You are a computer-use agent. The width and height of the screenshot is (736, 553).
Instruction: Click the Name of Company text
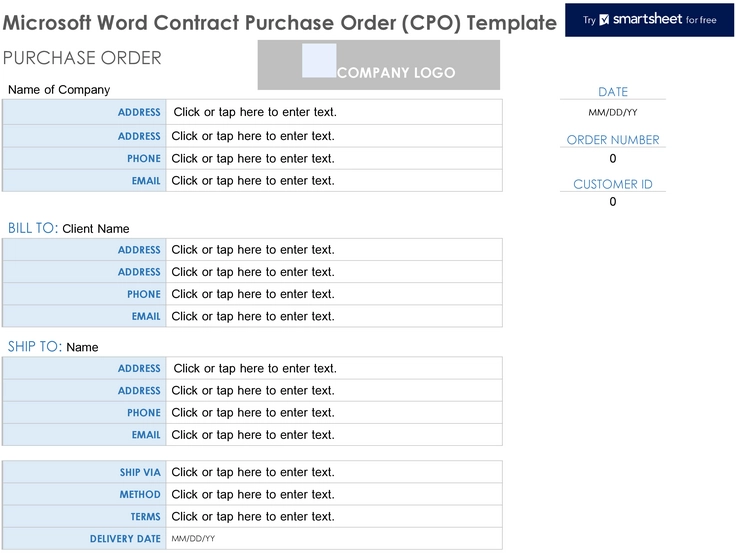coord(59,90)
